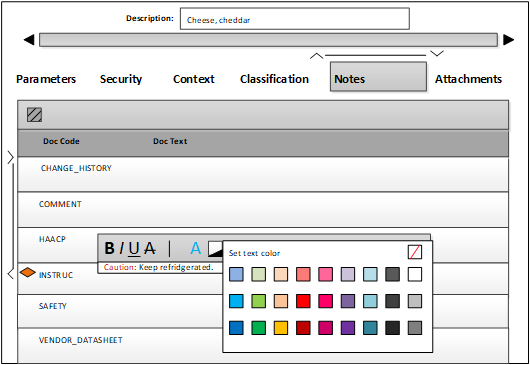Click the orange diamond marker beside INSTRUC
This screenshot has height=365, width=530.
[x=27, y=272]
